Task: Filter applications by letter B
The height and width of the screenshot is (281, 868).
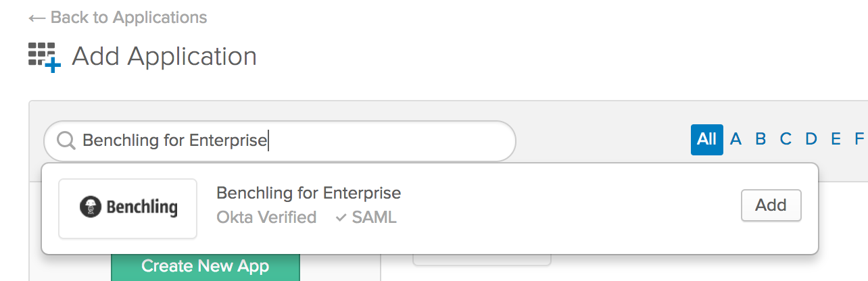Action: [761, 139]
